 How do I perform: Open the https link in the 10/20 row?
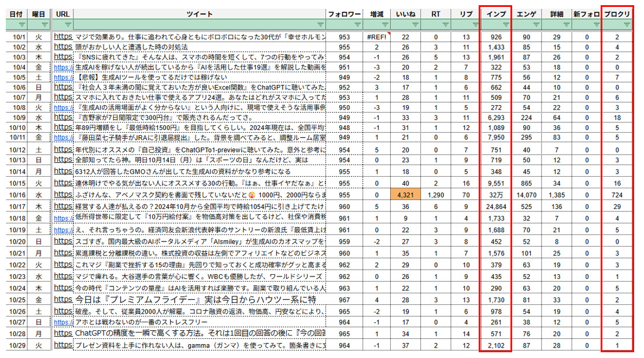pos(63,241)
